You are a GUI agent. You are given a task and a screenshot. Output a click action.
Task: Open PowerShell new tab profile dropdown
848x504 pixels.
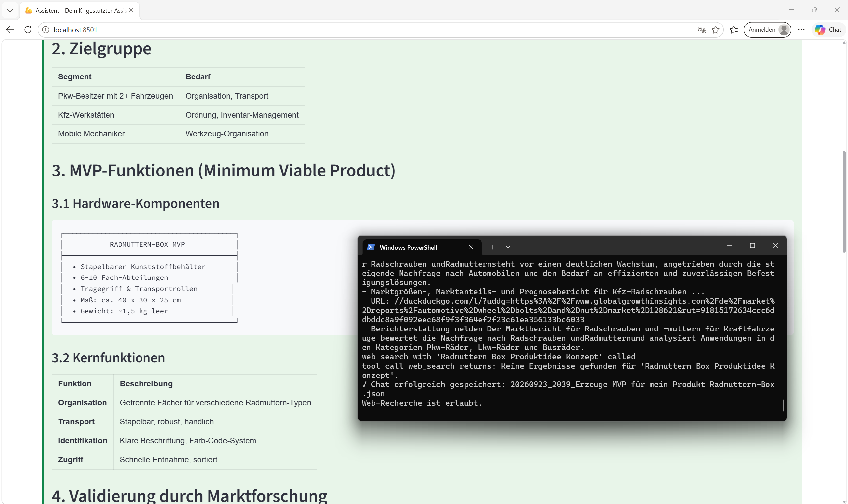point(508,247)
